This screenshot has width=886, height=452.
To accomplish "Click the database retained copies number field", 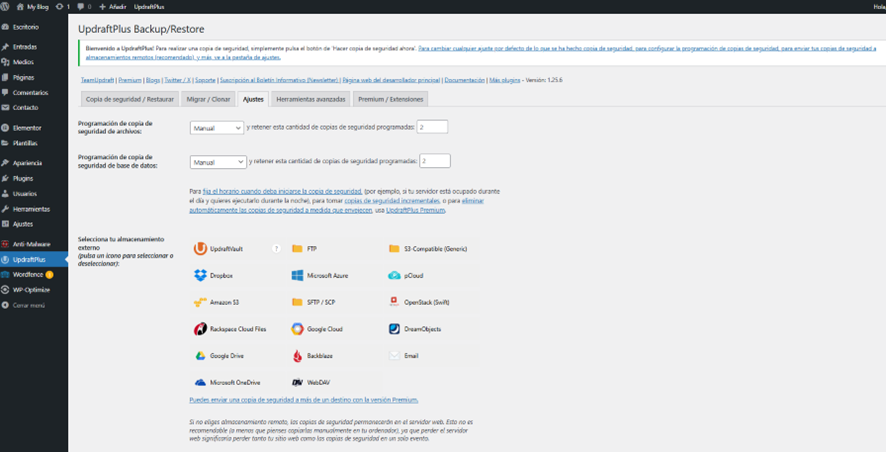I will click(x=435, y=161).
